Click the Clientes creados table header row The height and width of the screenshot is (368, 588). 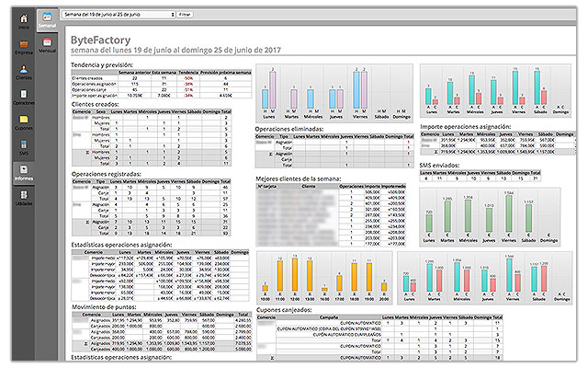(x=153, y=112)
